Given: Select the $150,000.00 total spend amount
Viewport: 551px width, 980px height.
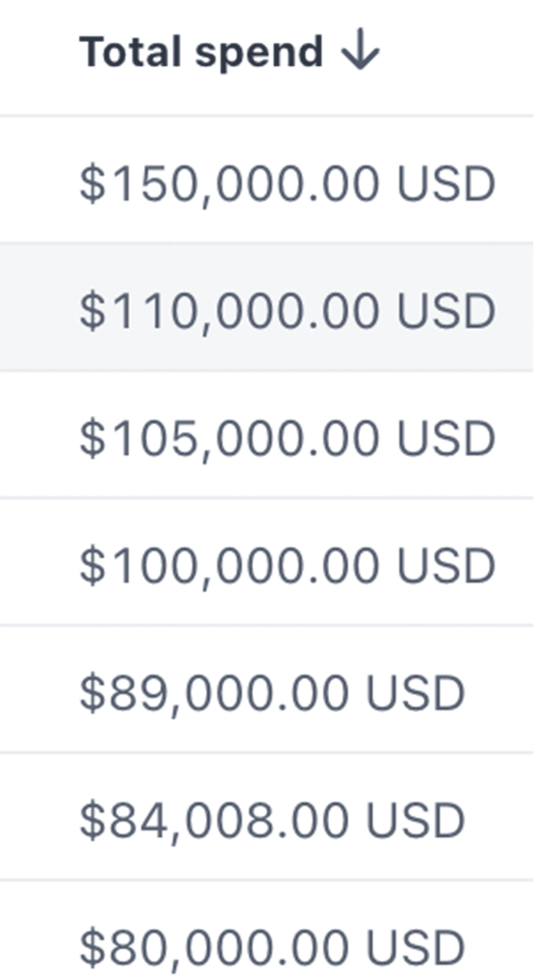Looking at the screenshot, I should click(229, 185).
